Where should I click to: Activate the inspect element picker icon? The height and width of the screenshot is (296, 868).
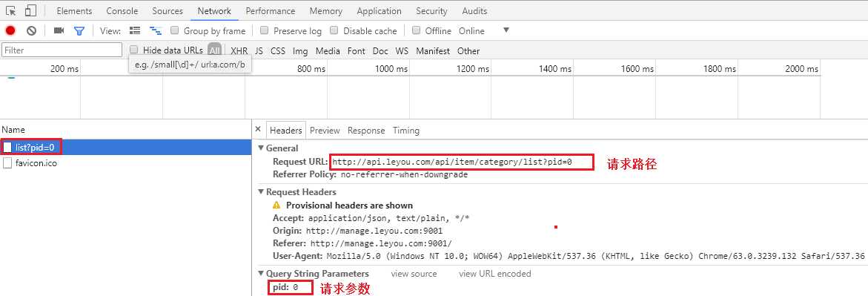[x=11, y=10]
